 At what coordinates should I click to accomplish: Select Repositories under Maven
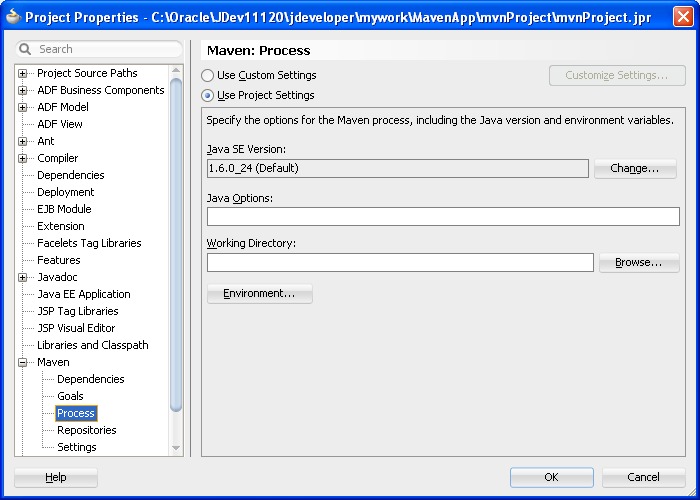[x=86, y=430]
